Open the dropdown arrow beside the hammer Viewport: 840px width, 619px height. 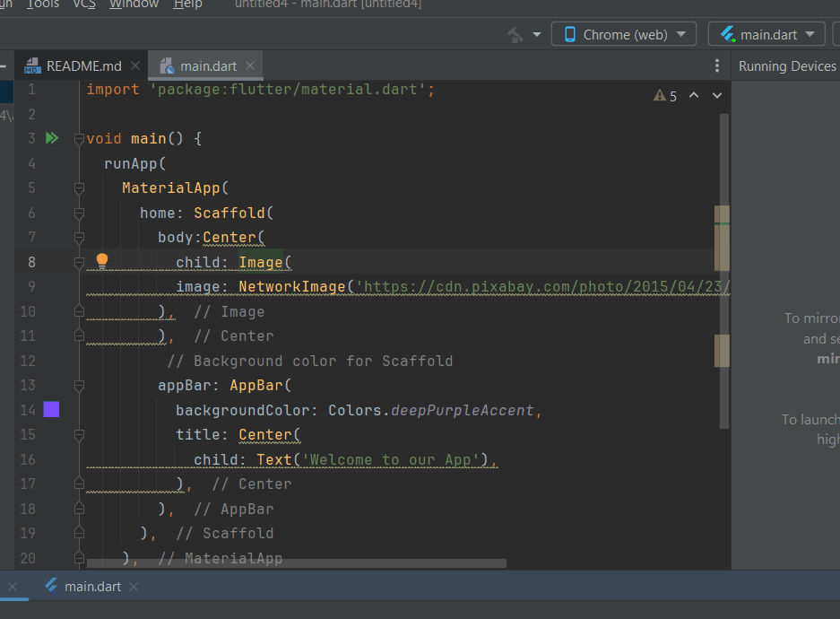coord(537,35)
